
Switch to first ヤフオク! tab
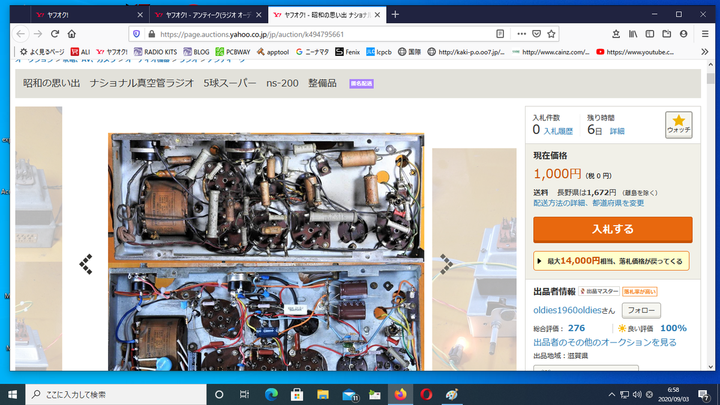80,15
